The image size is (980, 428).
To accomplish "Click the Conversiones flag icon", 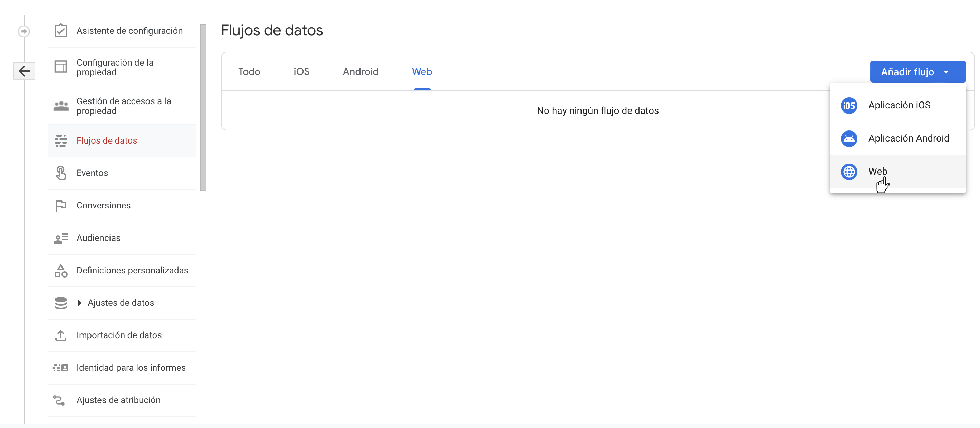I will click(x=60, y=205).
